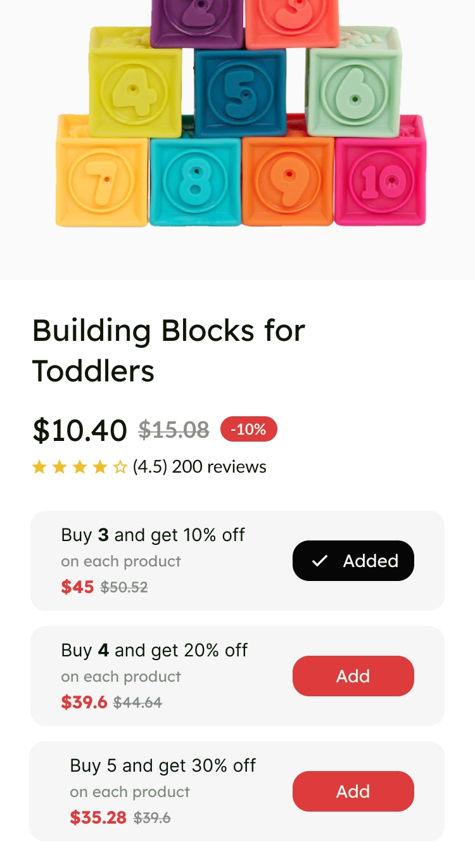Toggle the Added button for Buy 3 offer

coord(353,561)
